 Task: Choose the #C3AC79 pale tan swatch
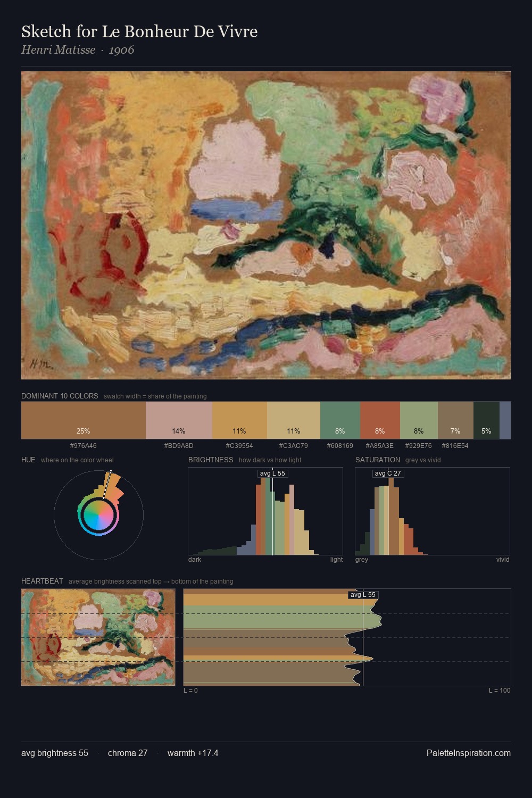294,420
